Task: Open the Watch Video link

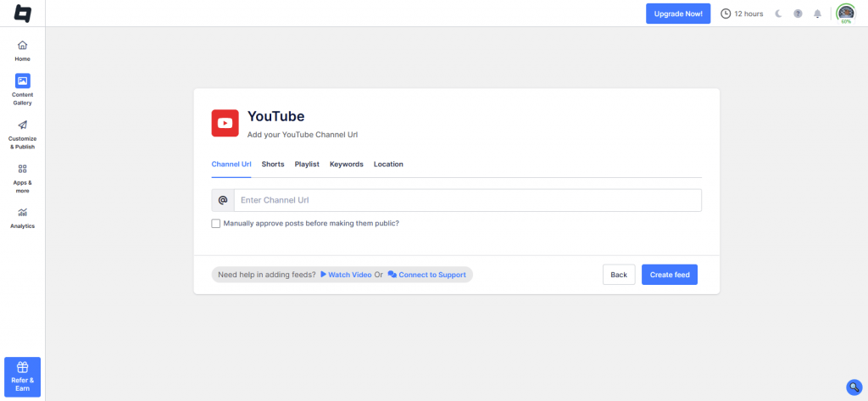Action: (x=346, y=275)
